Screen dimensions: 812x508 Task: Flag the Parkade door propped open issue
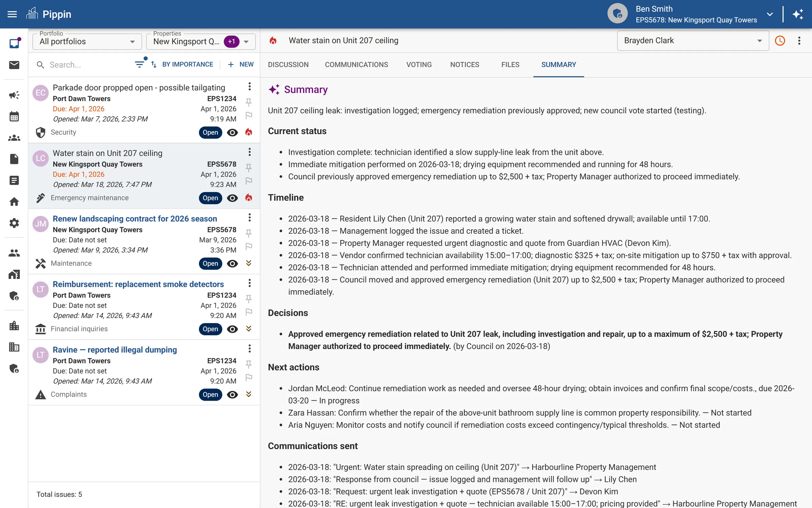pos(249,115)
